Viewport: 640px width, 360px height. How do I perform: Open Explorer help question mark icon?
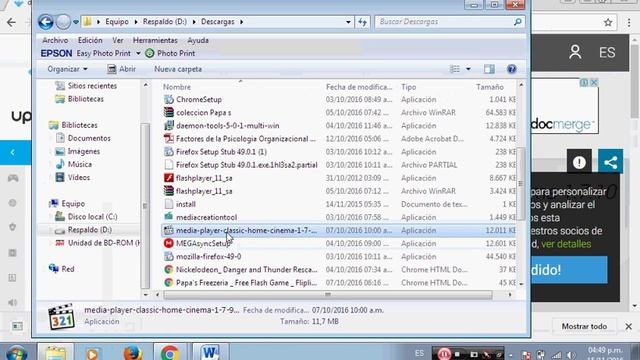[x=511, y=69]
